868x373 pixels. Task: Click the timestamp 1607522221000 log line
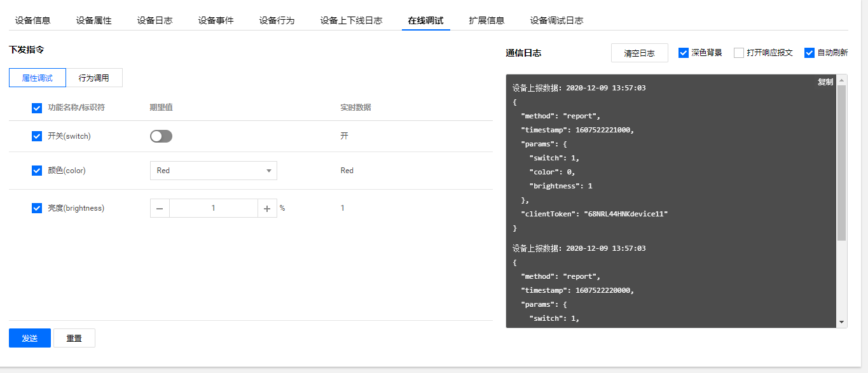pyautogui.click(x=577, y=130)
